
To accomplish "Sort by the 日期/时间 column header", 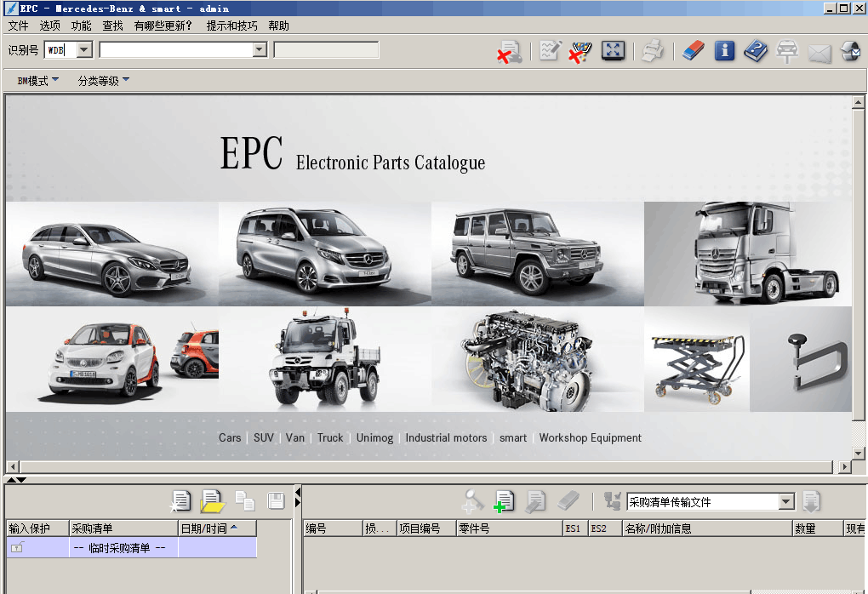I will (217, 528).
